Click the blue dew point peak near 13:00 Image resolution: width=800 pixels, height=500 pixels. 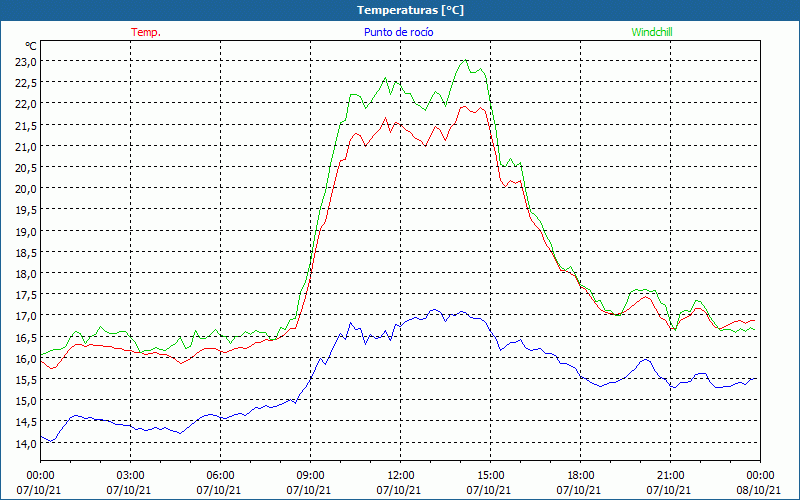pos(434,310)
